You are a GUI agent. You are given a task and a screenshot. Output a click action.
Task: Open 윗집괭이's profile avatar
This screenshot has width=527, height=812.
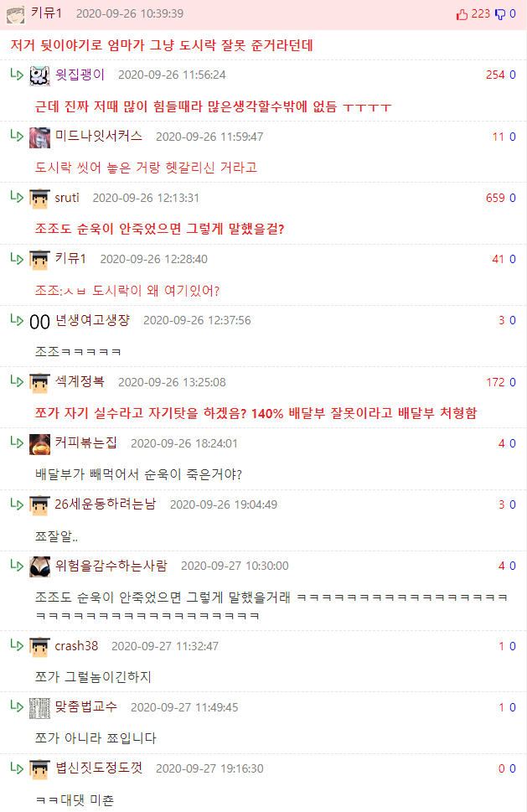coord(39,75)
